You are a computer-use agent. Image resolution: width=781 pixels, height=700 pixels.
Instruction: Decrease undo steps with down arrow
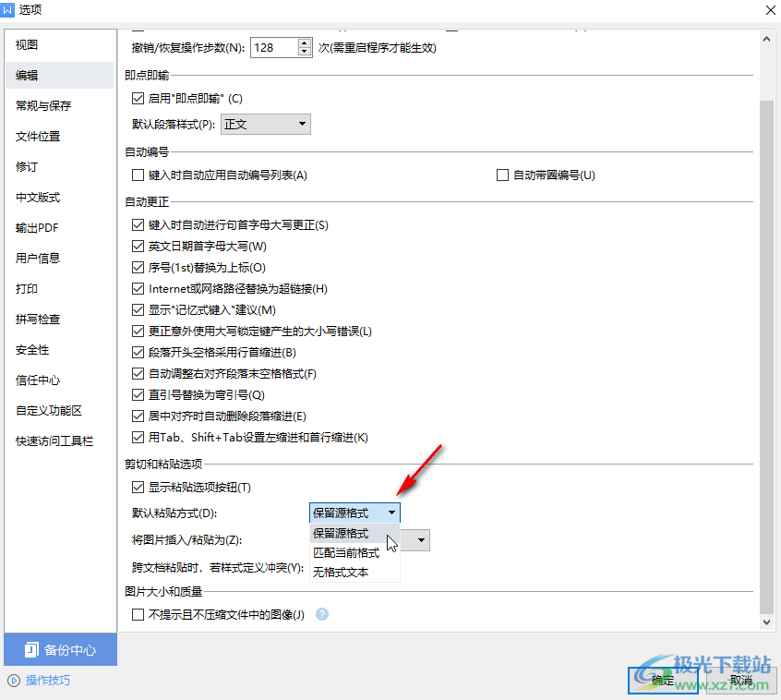(305, 53)
